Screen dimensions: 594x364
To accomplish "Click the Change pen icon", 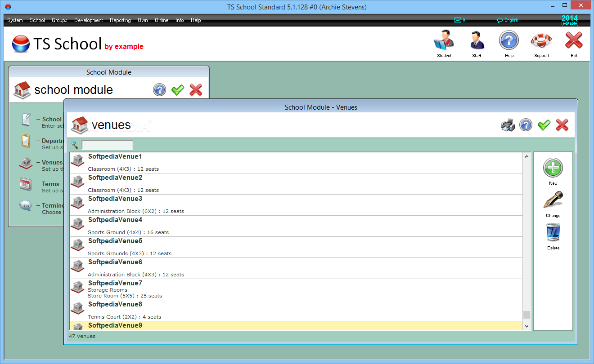I will [x=553, y=200].
